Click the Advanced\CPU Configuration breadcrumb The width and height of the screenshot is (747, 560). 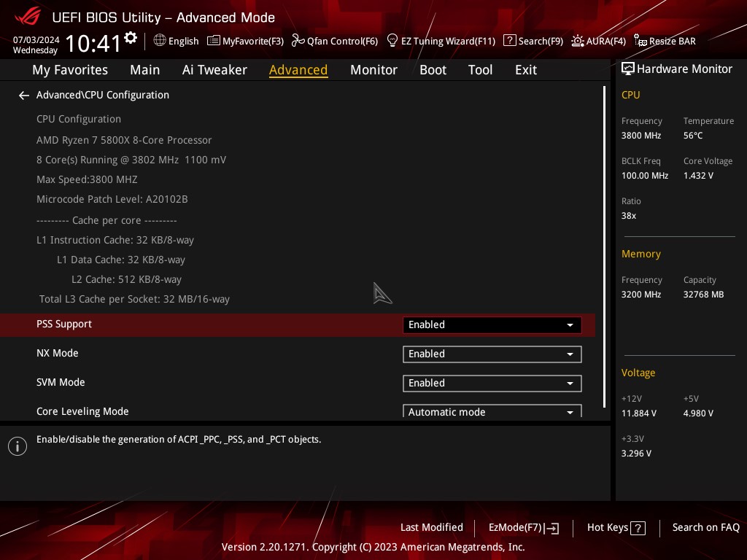point(102,96)
